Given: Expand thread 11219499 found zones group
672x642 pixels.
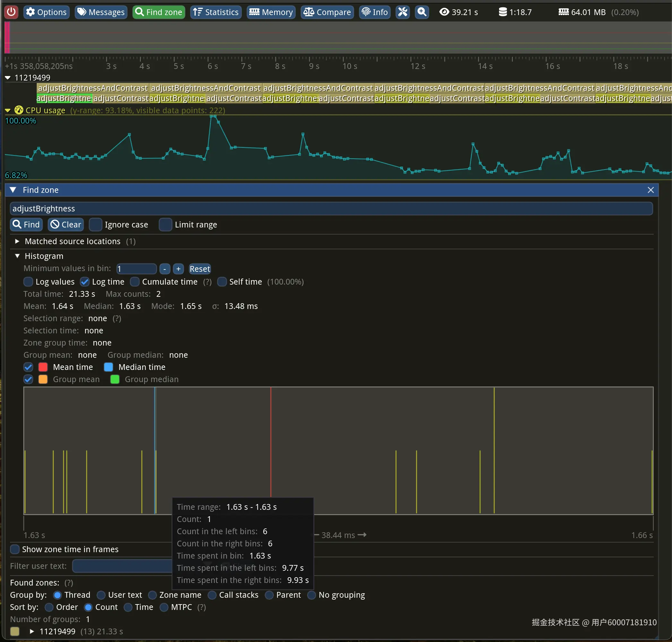Looking at the screenshot, I should [31, 631].
